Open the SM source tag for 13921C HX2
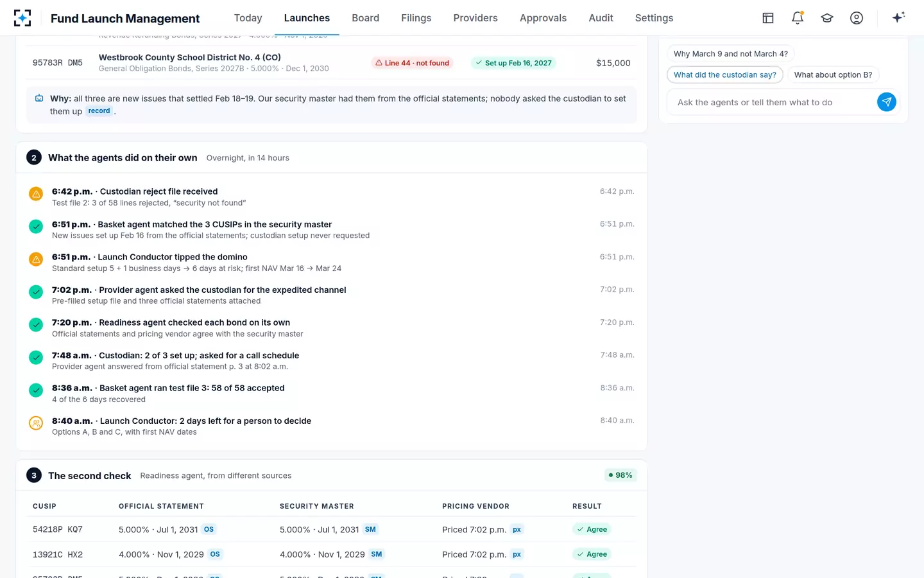 [x=377, y=554]
